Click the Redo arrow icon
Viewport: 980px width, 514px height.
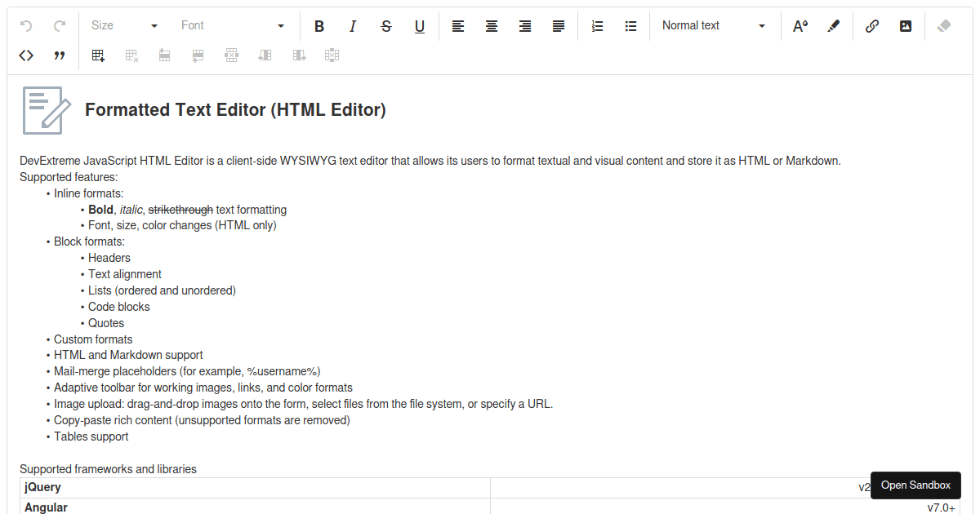[x=60, y=26]
